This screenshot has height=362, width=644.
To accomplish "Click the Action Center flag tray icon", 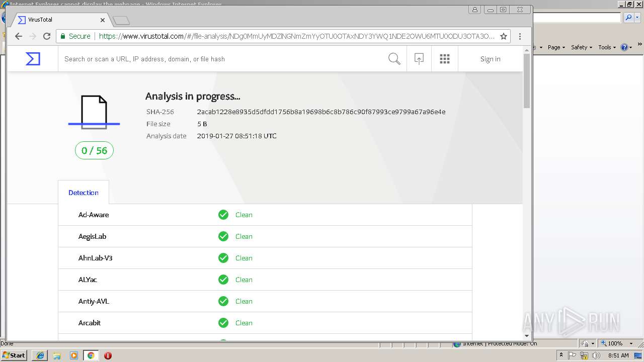I will point(572,355).
